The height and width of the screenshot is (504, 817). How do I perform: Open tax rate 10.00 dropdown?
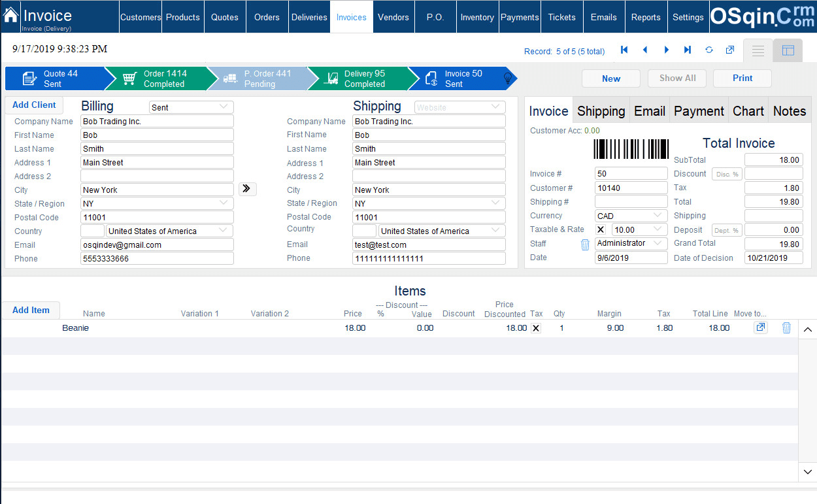point(639,229)
